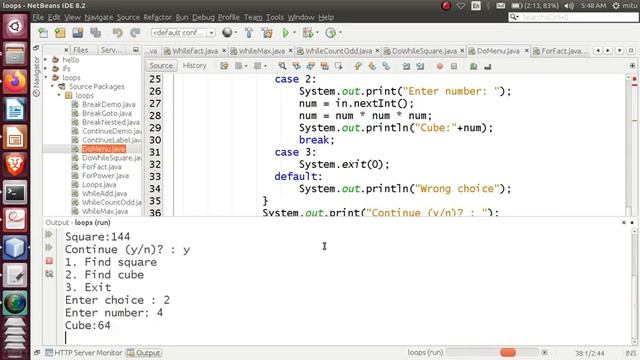Switch to the ForFact.java tab
The image size is (640, 360).
pyautogui.click(x=561, y=51)
